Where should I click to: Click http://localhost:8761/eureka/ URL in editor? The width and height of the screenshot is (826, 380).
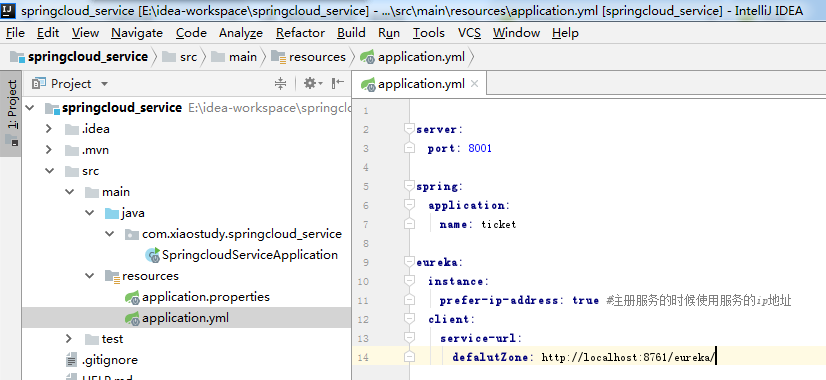click(x=627, y=357)
